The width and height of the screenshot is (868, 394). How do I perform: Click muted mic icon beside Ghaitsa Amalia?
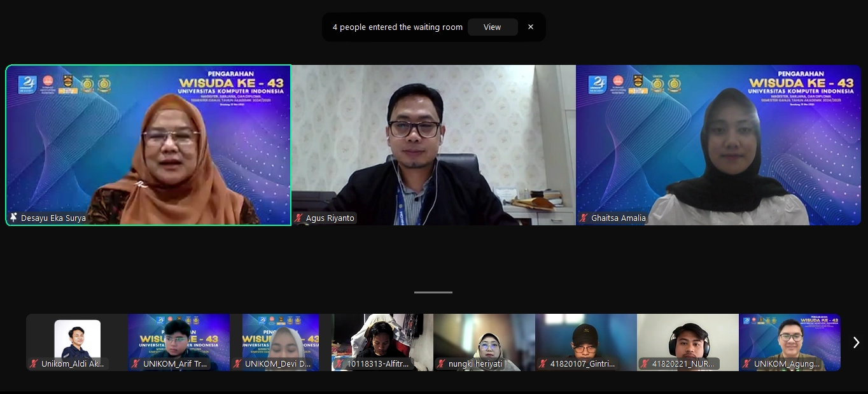(584, 218)
